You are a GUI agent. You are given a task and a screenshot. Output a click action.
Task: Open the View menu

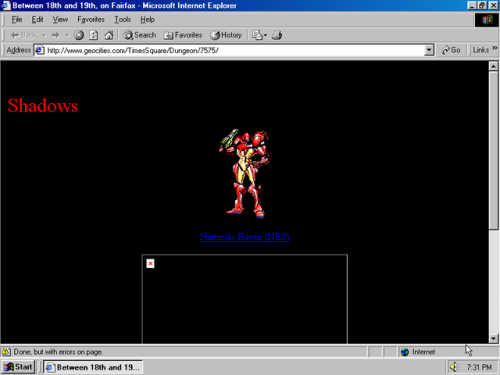tap(60, 20)
